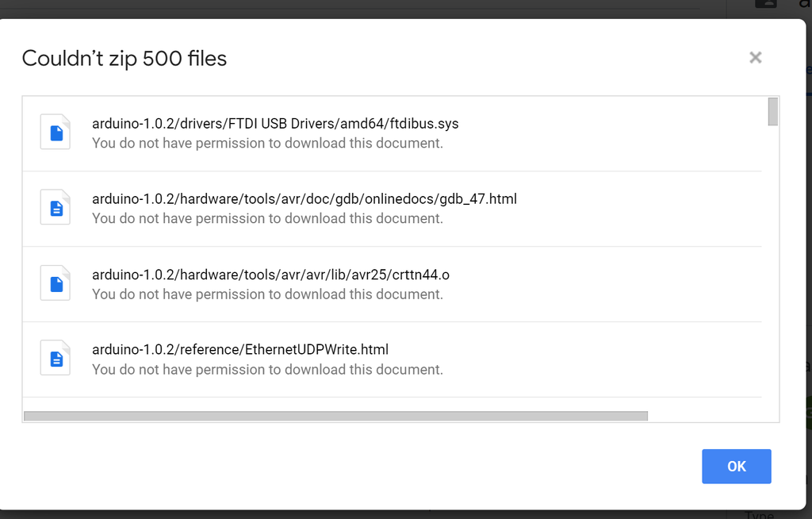Click permission error message under EthernetUDPWrite.html

267,370
